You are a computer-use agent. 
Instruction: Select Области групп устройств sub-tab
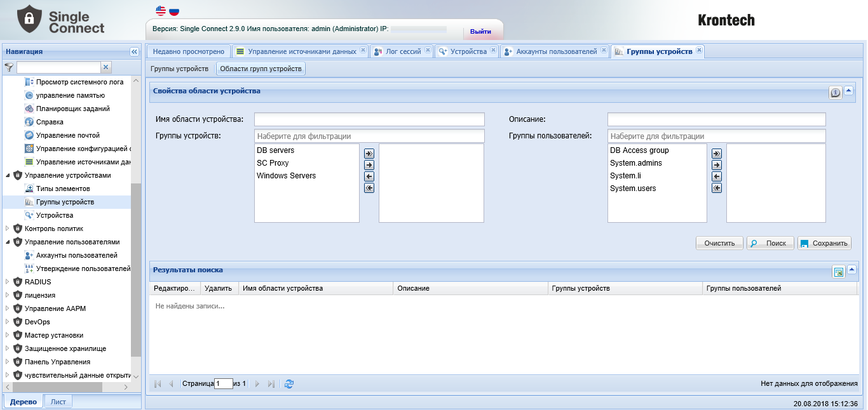(x=261, y=69)
